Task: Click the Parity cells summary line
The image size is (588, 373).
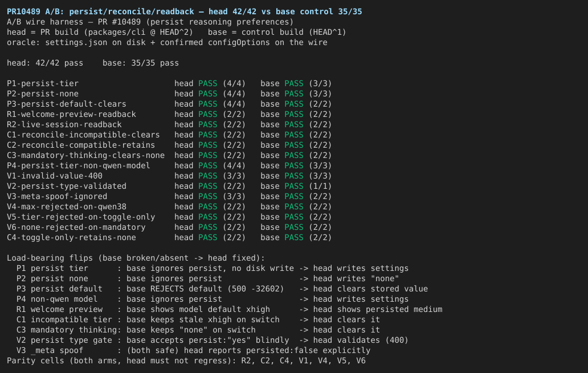Action: click(x=186, y=360)
